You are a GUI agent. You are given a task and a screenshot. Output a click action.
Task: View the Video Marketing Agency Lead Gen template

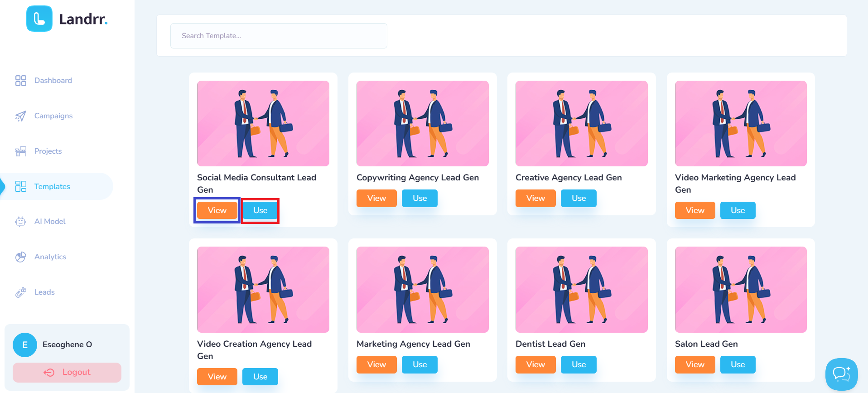point(695,210)
